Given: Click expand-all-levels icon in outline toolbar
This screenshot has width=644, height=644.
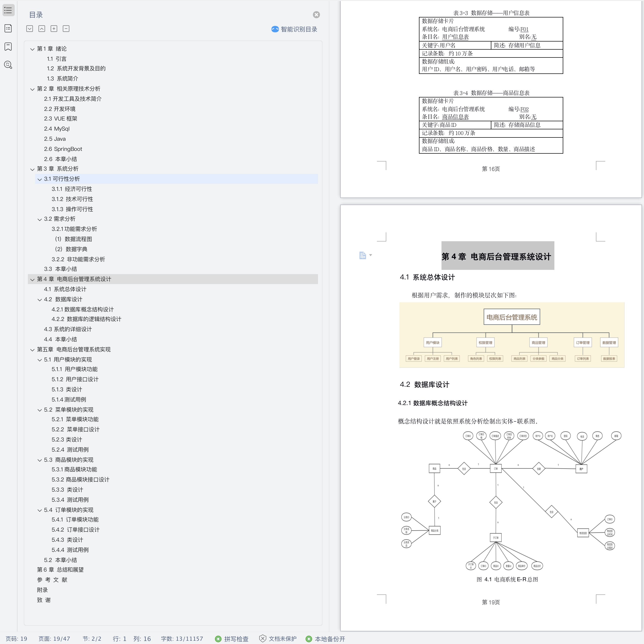Looking at the screenshot, I should click(x=30, y=29).
